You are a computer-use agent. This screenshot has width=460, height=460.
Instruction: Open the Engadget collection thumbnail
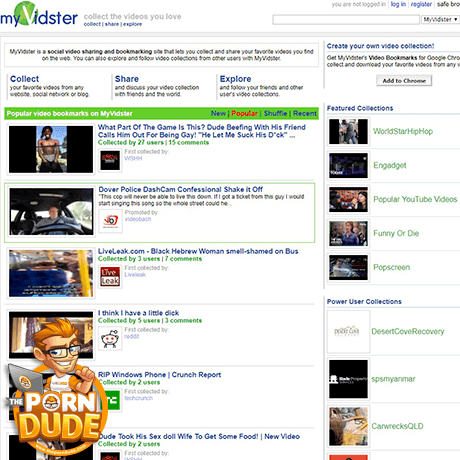tap(348, 165)
